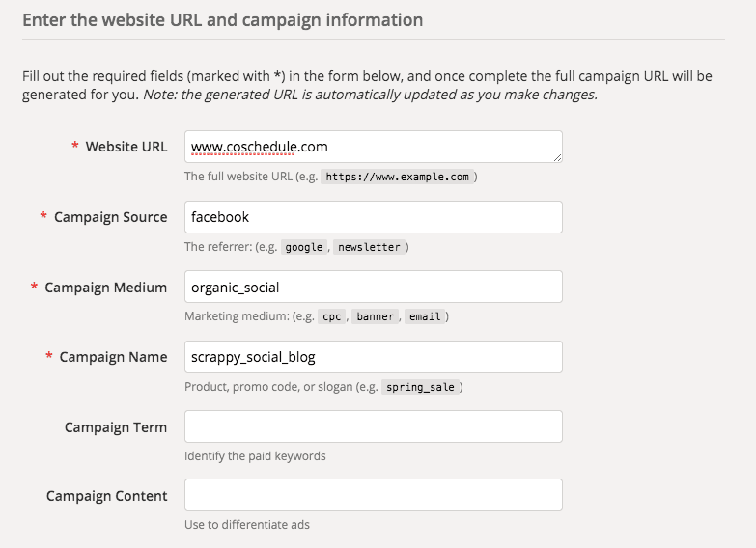Click the 'banner' medium example tag

[376, 316]
